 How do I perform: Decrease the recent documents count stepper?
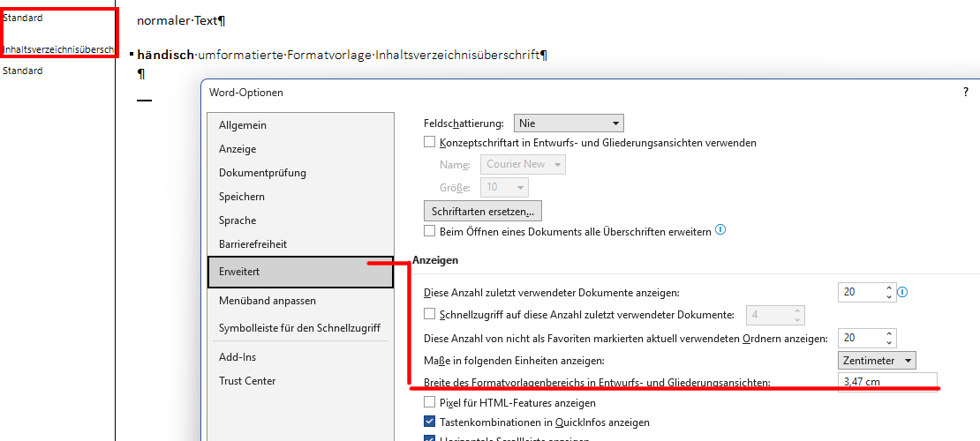pyautogui.click(x=890, y=297)
